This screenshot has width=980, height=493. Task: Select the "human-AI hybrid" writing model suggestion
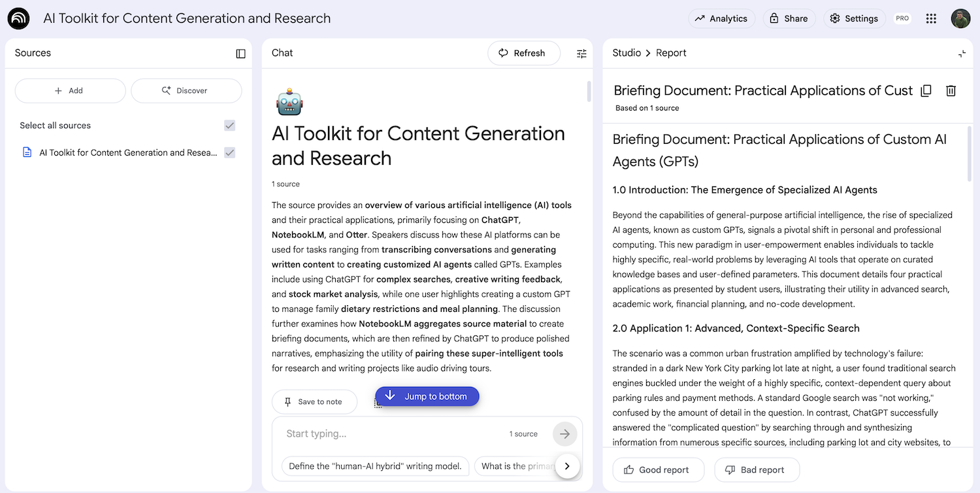(x=375, y=466)
